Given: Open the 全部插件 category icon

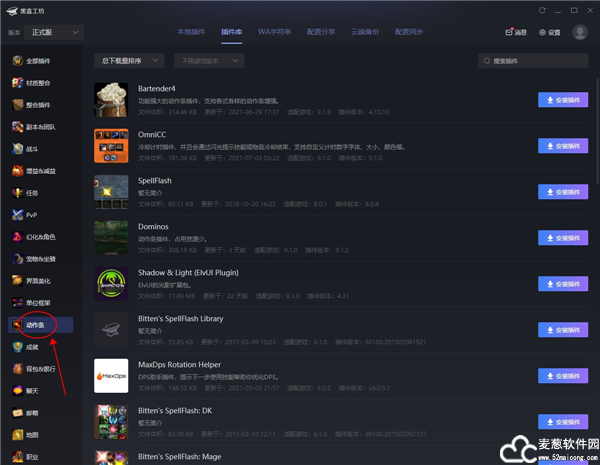Looking at the screenshot, I should tap(17, 61).
